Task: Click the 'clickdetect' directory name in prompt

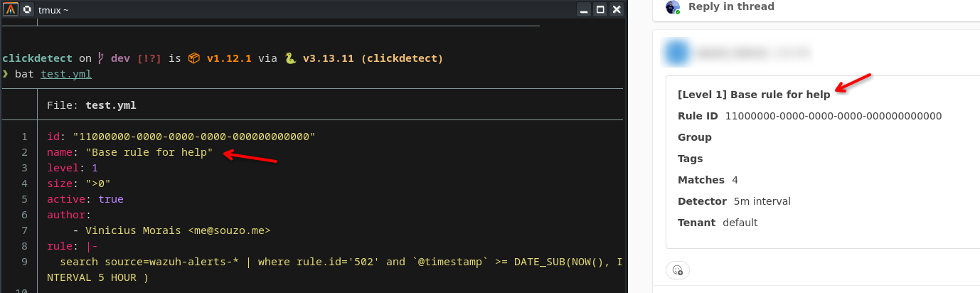Action: [37, 58]
